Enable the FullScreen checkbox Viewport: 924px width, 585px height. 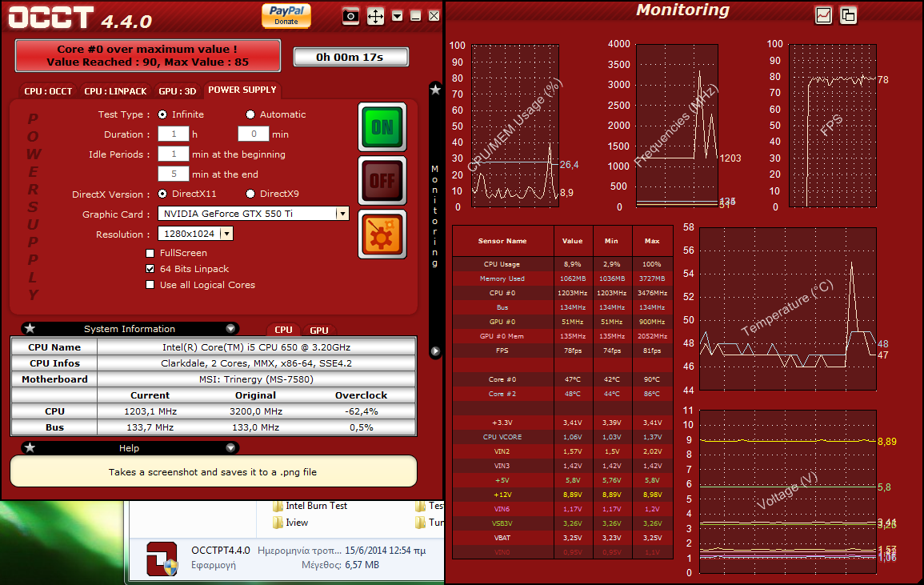150,253
